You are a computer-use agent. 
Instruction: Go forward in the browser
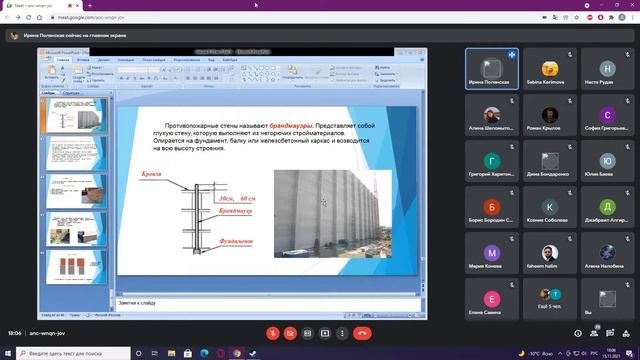click(18, 18)
